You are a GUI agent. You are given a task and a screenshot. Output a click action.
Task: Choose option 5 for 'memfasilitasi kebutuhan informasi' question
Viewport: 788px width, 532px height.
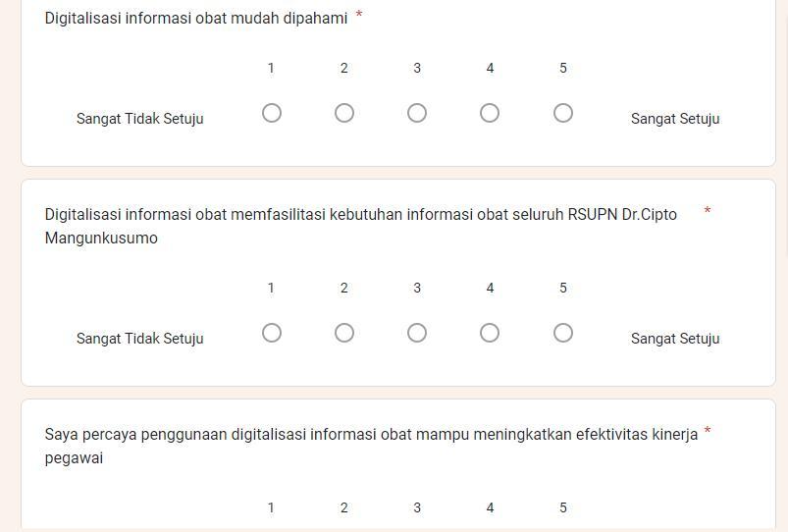point(563,333)
